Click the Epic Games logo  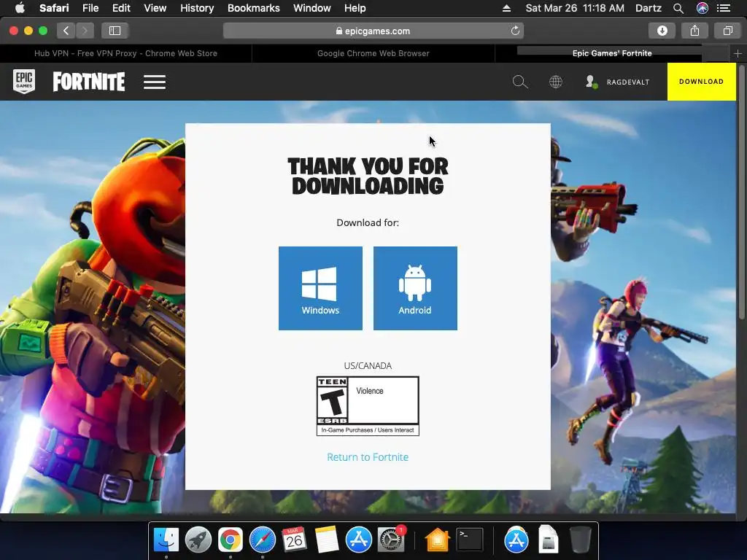(24, 82)
